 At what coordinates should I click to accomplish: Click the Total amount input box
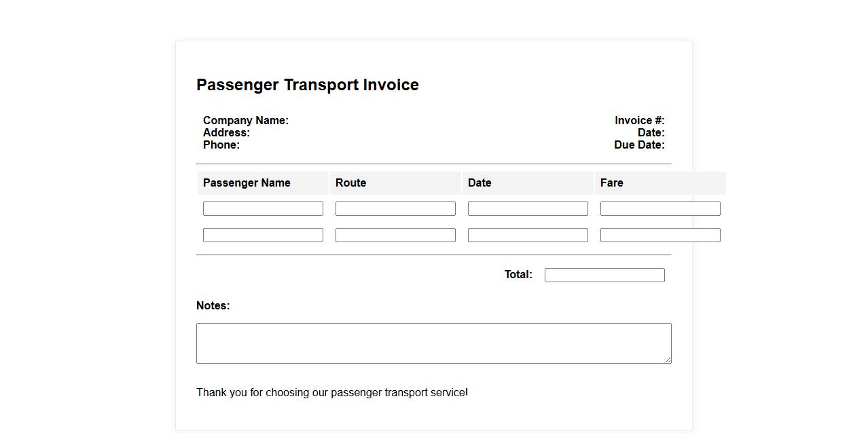click(x=604, y=275)
